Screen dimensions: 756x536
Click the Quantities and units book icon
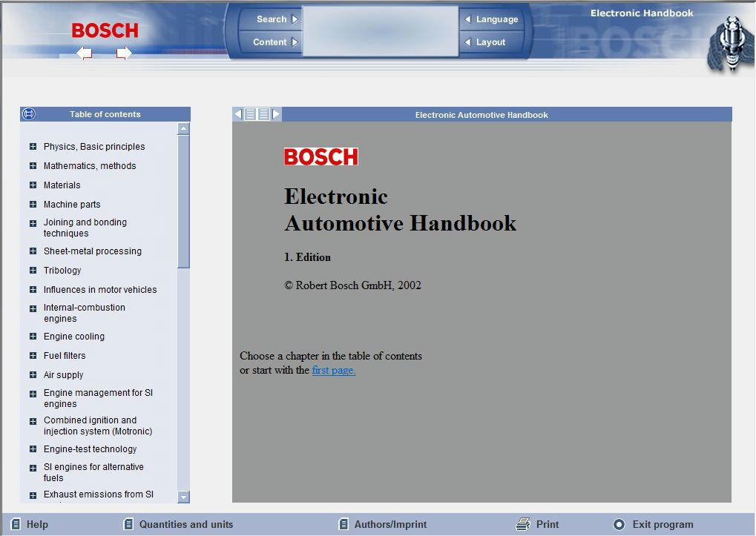tap(129, 524)
